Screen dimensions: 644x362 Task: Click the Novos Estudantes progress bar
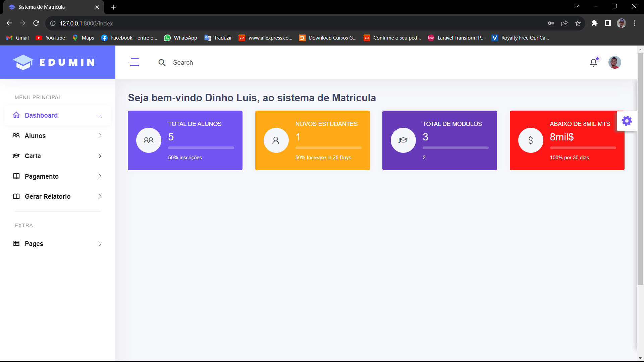pos(328,148)
